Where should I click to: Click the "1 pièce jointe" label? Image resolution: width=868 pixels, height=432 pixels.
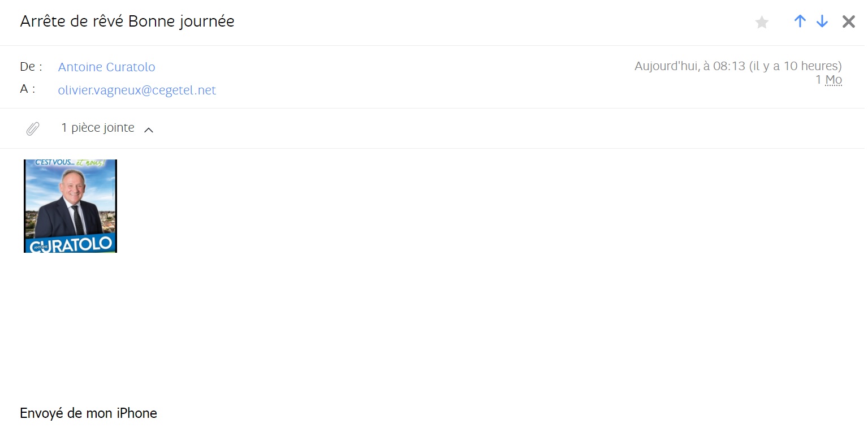[98, 128]
